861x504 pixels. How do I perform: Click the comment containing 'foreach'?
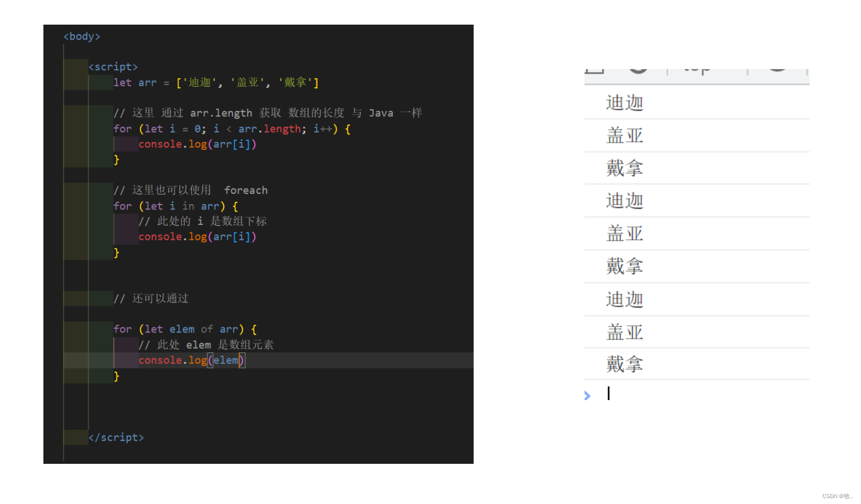pos(190,190)
